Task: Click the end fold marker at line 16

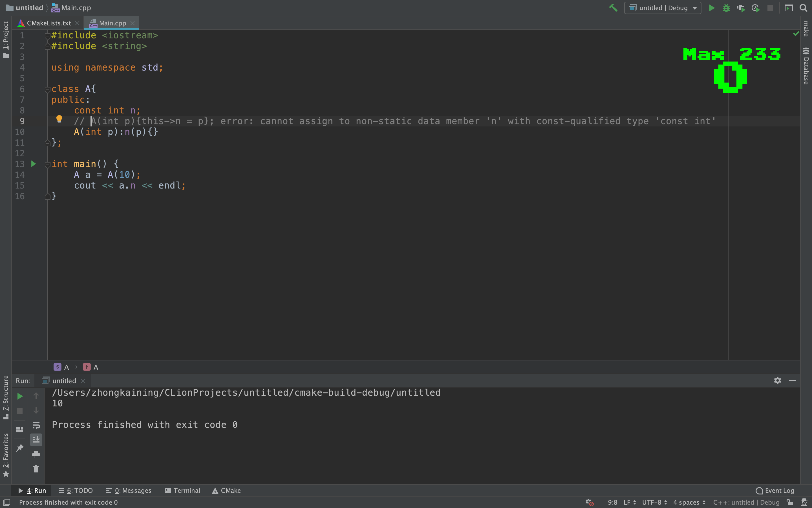Action: coord(47,196)
